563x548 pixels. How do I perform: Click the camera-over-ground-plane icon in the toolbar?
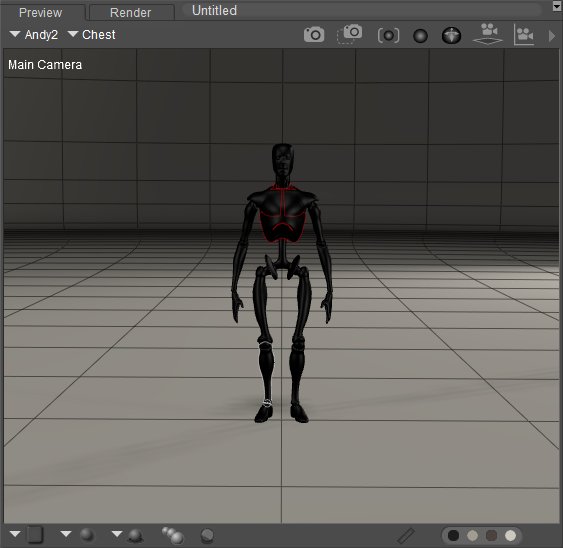487,34
